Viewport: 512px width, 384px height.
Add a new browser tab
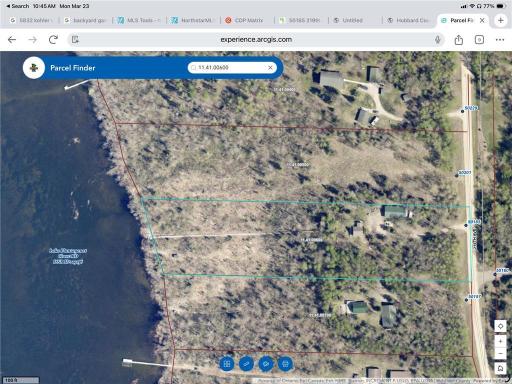[x=500, y=20]
